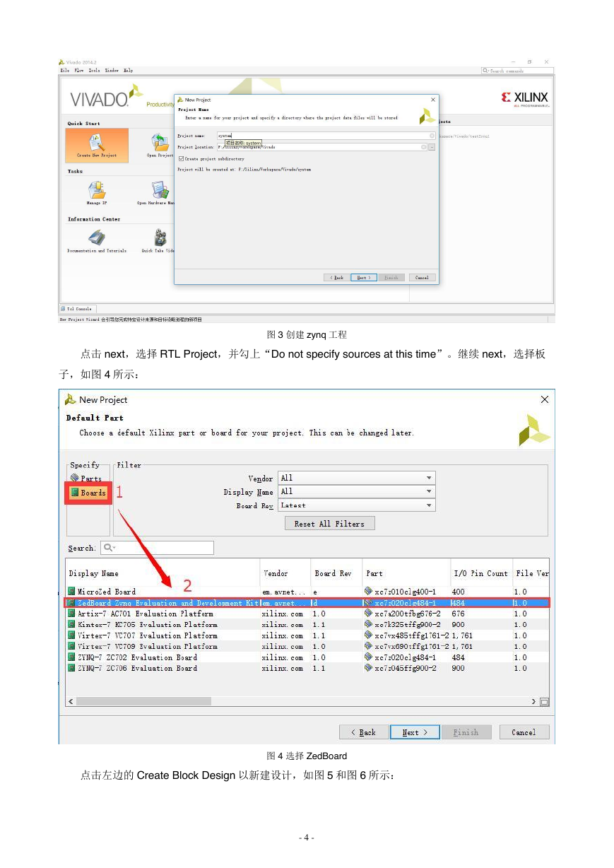Click the Tcl Console tab icon
Image resolution: width=614 pixels, height=868 pixels.
click(63, 309)
